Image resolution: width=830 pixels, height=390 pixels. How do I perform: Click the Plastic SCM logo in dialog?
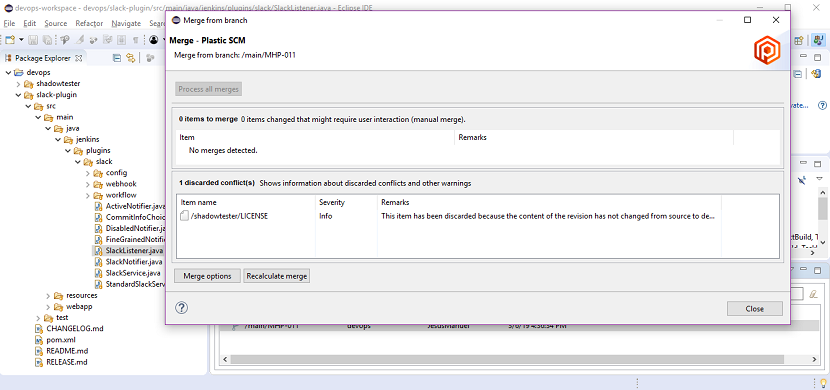pyautogui.click(x=767, y=51)
